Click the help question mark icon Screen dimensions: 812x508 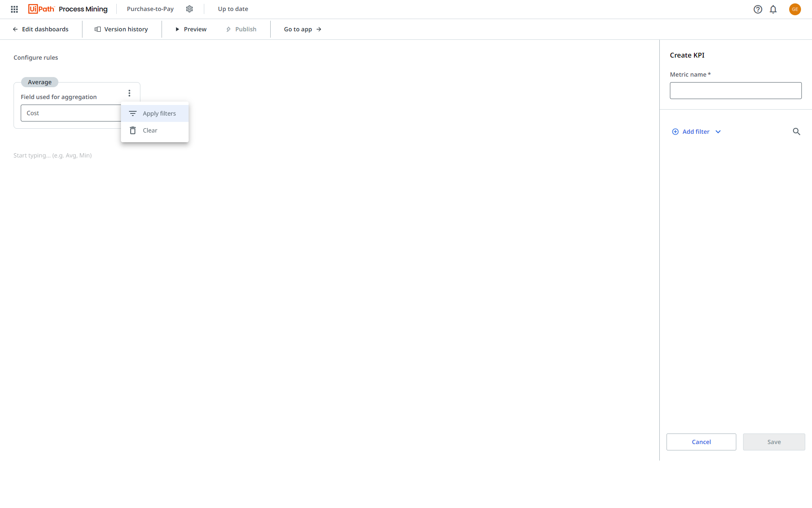point(757,9)
